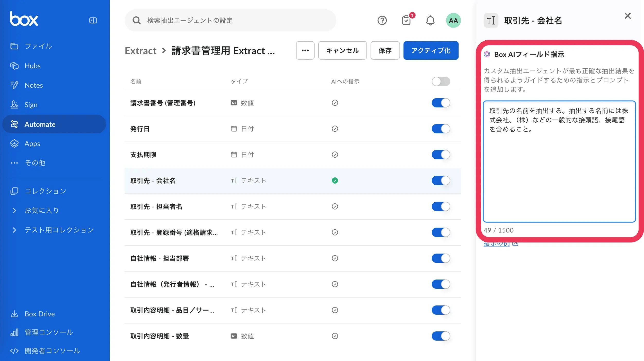Open the Apps section icon
This screenshot has height=361, width=644.
coord(15,143)
